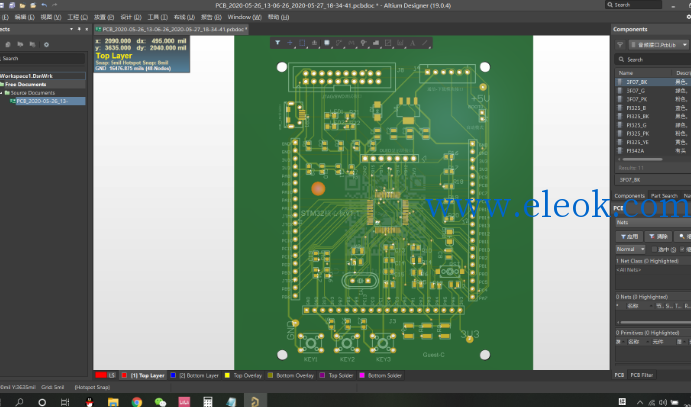Toggle the Zoom checkbox in PCB panel
This screenshot has width=691, height=407.
(x=683, y=249)
